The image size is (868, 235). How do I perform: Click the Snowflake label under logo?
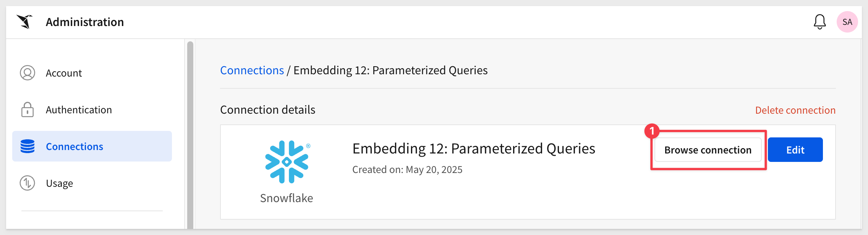click(287, 198)
